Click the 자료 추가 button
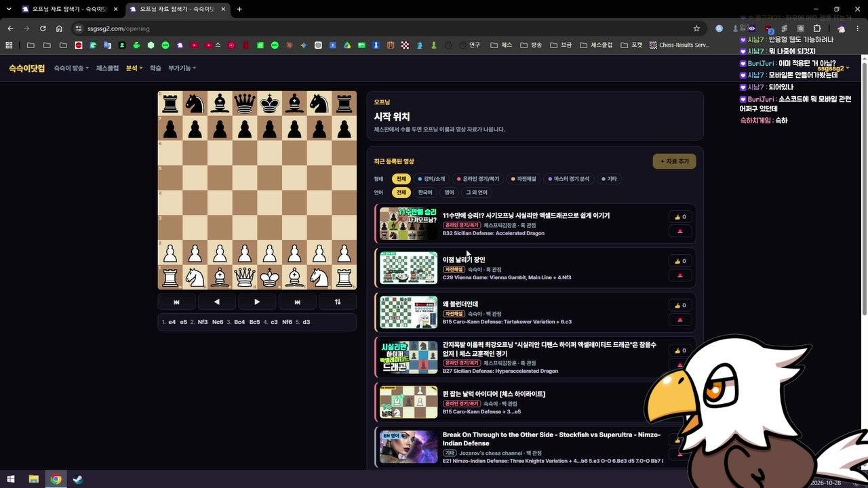Screen dimensions: 868x488 pos(674,161)
